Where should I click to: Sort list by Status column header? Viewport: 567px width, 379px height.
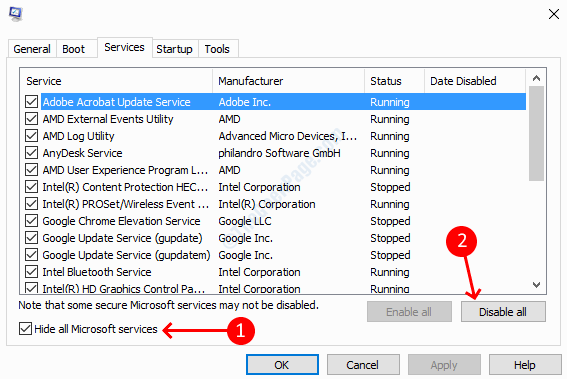(x=395, y=81)
